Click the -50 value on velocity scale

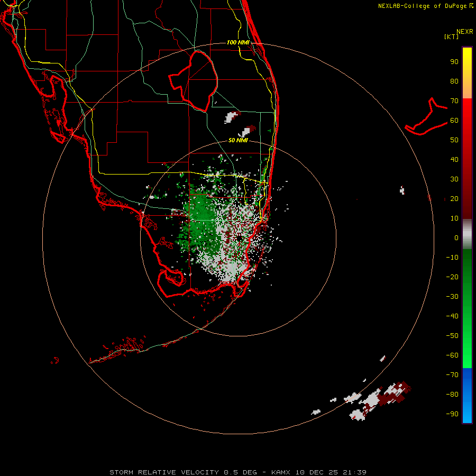click(x=452, y=335)
